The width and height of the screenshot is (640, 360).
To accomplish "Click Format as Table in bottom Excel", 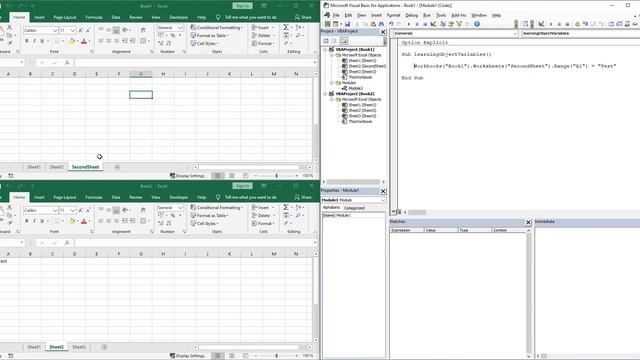I will point(209,216).
